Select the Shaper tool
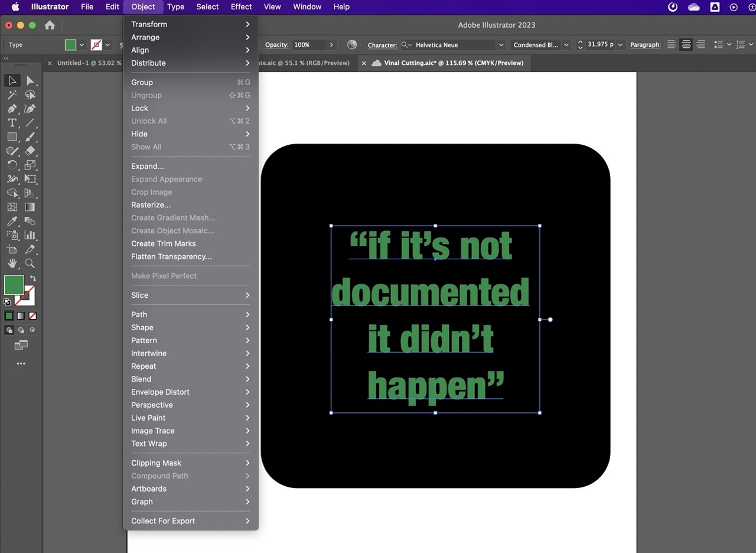The height and width of the screenshot is (553, 756). [x=12, y=151]
